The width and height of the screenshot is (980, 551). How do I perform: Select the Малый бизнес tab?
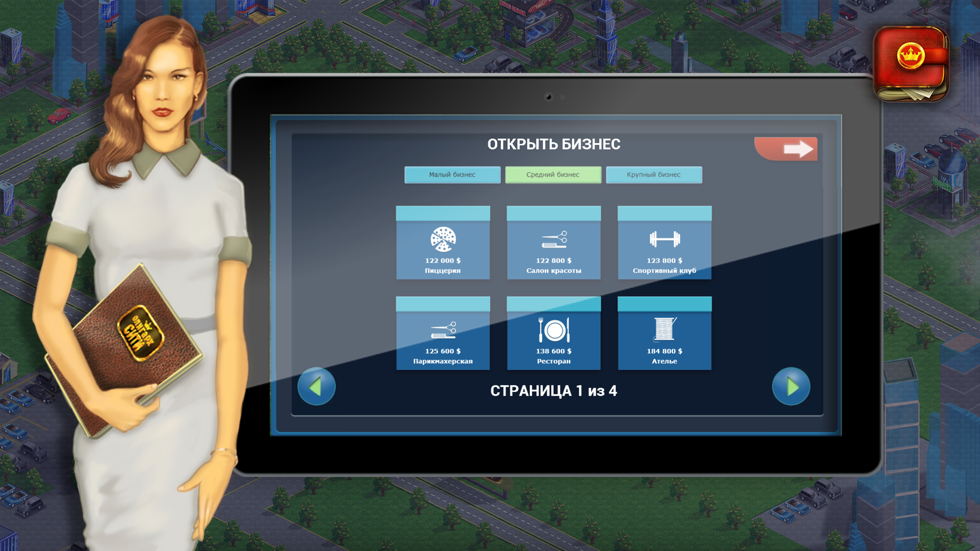pyautogui.click(x=452, y=175)
